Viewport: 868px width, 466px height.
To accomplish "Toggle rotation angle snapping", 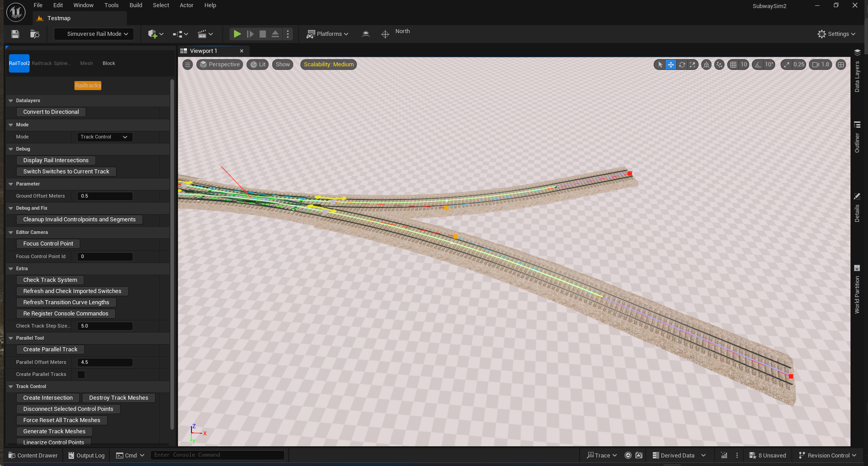I will (x=758, y=65).
